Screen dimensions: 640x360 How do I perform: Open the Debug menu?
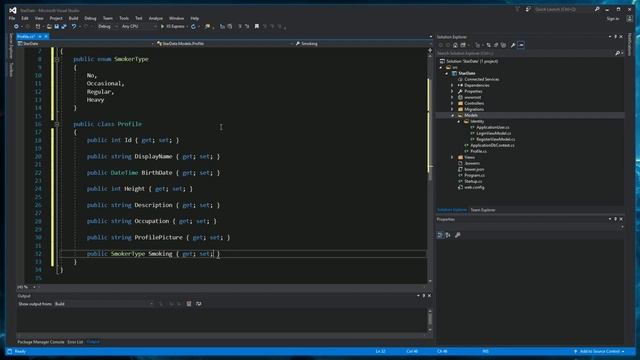pyautogui.click(x=90, y=18)
